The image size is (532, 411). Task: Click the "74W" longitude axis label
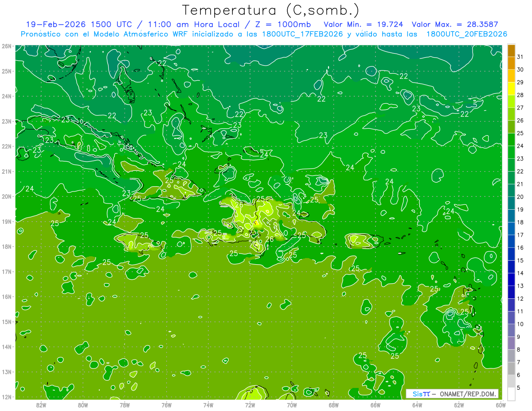[x=208, y=405]
